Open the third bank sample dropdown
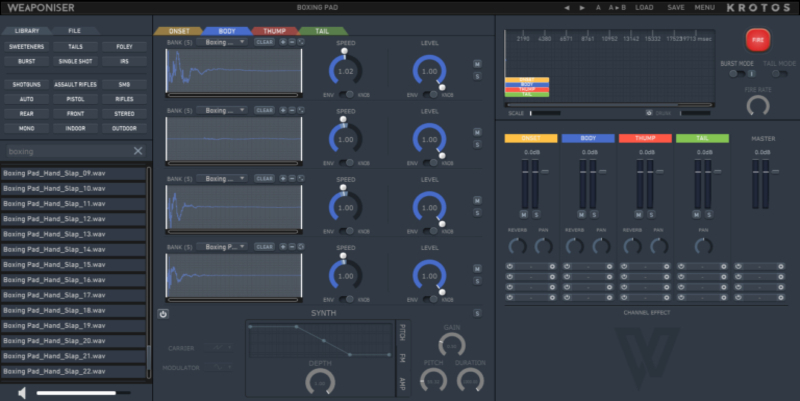Screen dimensions: 800x401 pyautogui.click(x=222, y=179)
